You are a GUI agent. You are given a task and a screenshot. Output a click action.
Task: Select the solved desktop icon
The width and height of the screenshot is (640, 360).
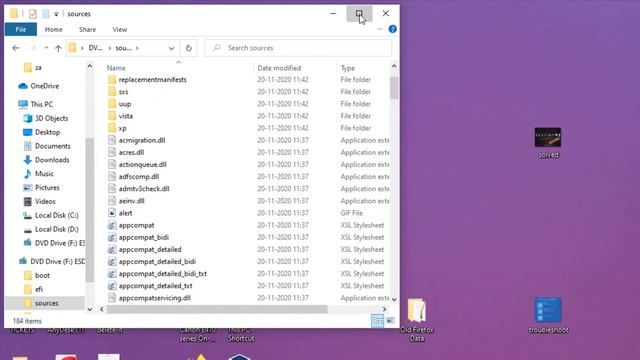coord(548,143)
